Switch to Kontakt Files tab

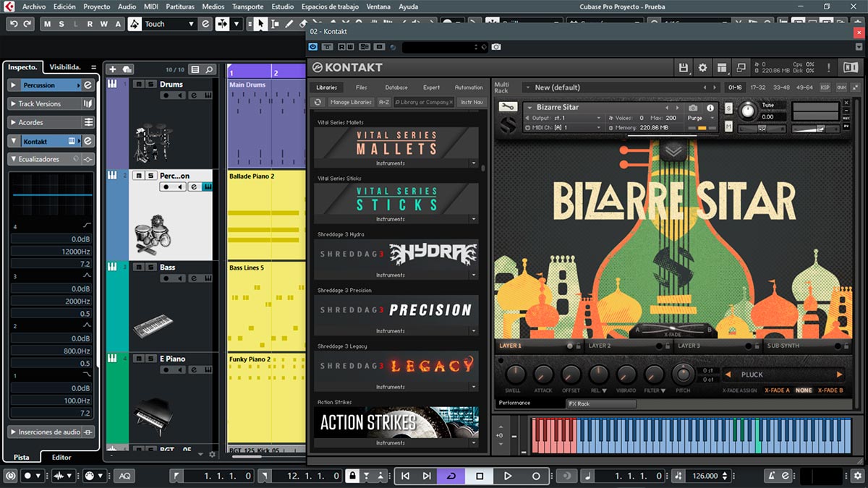[361, 87]
